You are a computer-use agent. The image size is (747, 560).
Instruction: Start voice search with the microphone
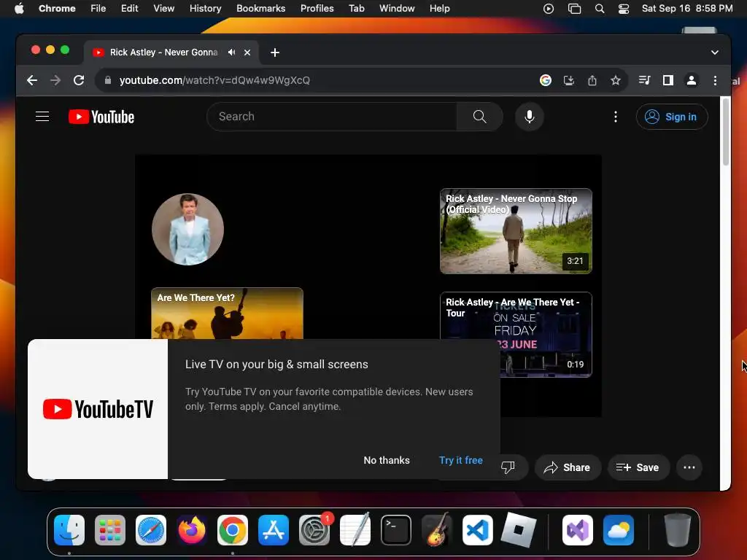click(530, 117)
